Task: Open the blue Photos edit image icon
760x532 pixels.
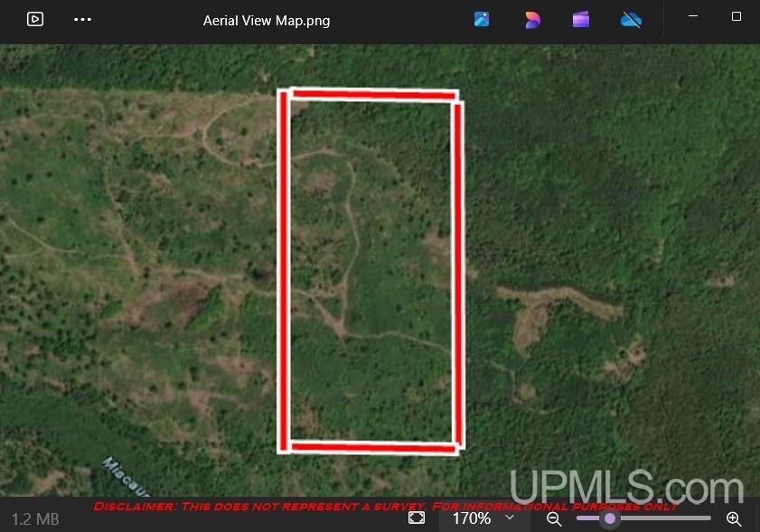Action: 482,19
